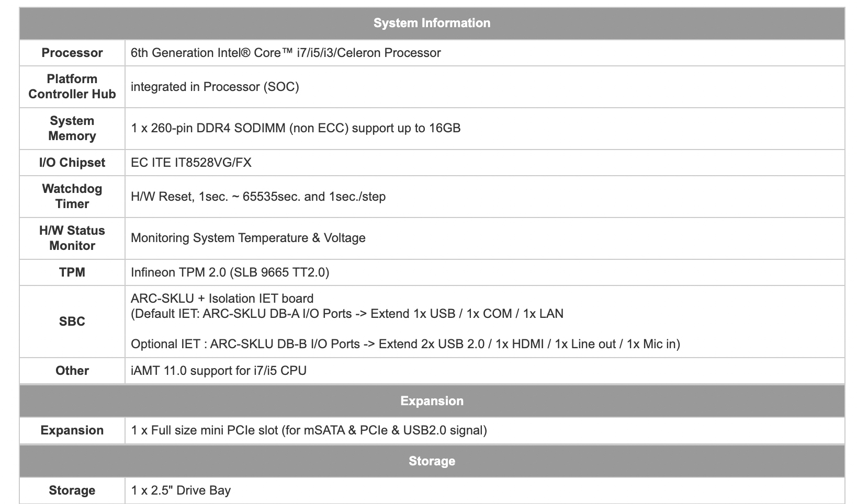Click the Infineon TPM 2.0 value
The width and height of the screenshot is (857, 504).
230,272
